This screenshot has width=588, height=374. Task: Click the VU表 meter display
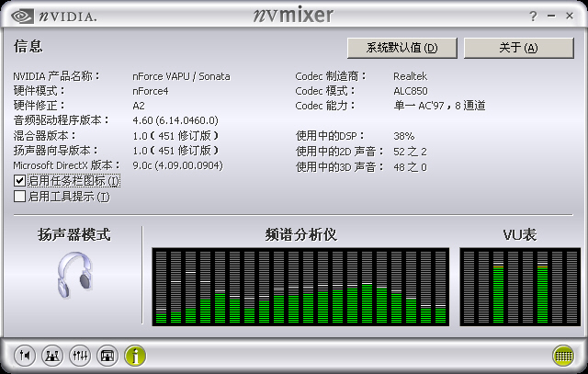518,285
